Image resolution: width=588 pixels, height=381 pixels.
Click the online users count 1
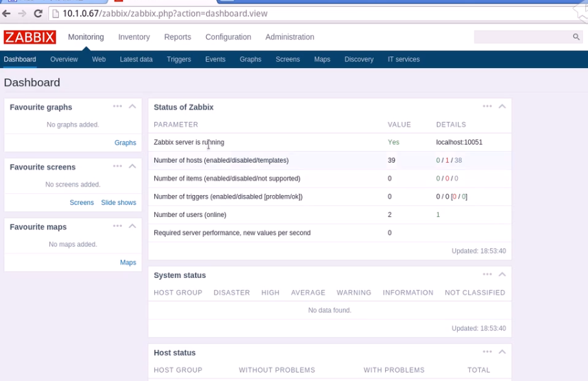coord(438,214)
